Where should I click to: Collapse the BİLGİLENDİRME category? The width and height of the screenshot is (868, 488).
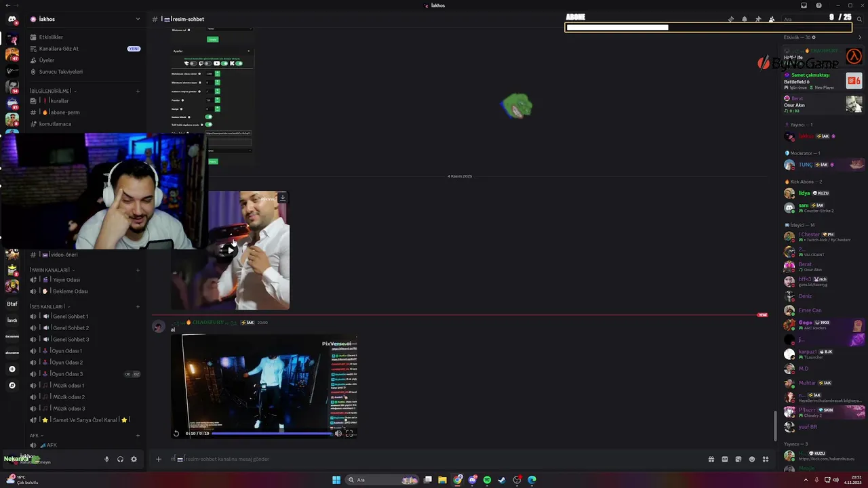(52, 91)
